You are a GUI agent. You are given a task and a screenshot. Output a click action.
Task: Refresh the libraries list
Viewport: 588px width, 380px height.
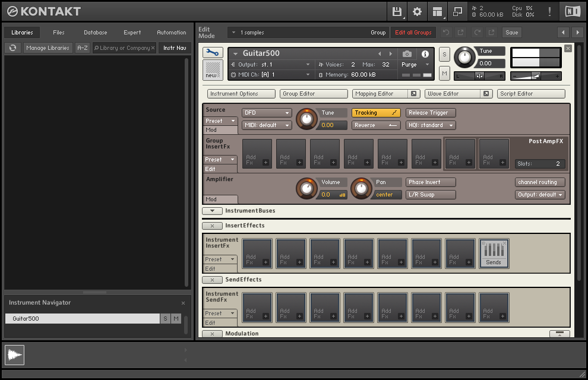[x=12, y=48]
